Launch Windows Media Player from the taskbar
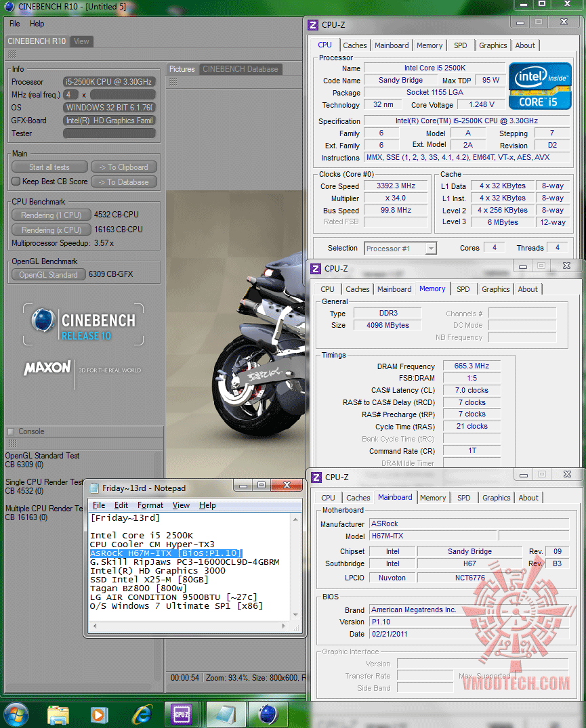The height and width of the screenshot is (728, 586). pos(98,715)
